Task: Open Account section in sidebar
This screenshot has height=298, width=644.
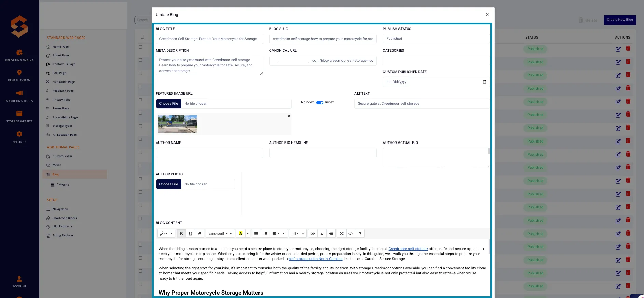Action: (19, 282)
